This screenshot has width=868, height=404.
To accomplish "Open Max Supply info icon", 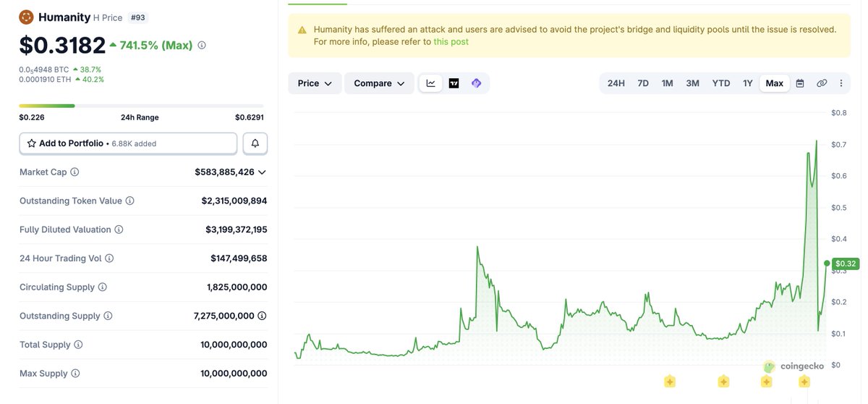I will (x=75, y=374).
